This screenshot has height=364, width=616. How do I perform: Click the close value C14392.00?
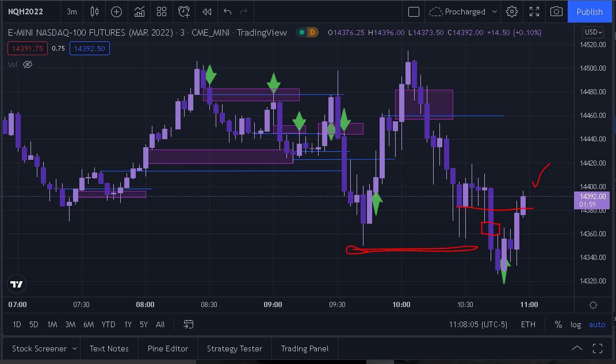click(x=465, y=33)
